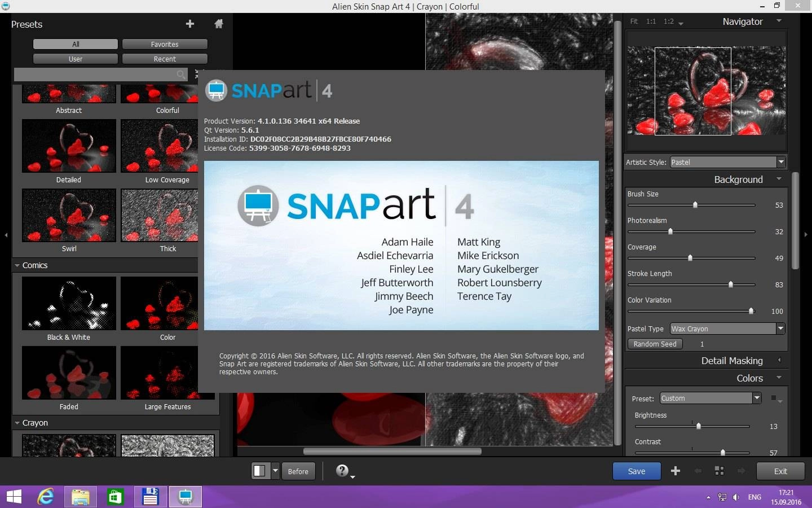Select the Faded comics preset

pyautogui.click(x=69, y=373)
